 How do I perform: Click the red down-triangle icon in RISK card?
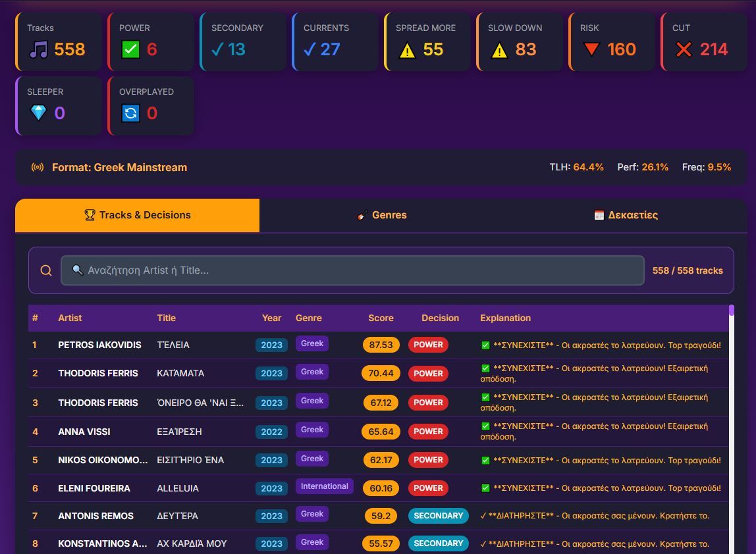[x=591, y=50]
